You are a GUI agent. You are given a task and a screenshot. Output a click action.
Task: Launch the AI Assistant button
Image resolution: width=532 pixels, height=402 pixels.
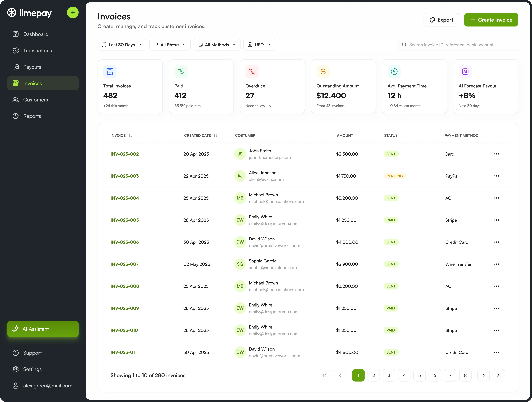pyautogui.click(x=43, y=329)
